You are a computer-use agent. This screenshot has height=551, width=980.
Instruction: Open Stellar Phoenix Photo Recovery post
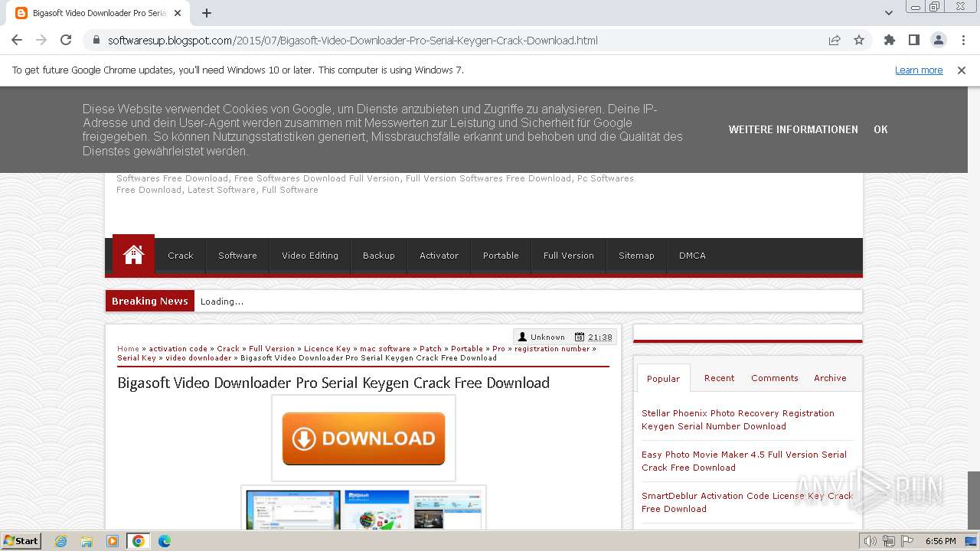(738, 419)
